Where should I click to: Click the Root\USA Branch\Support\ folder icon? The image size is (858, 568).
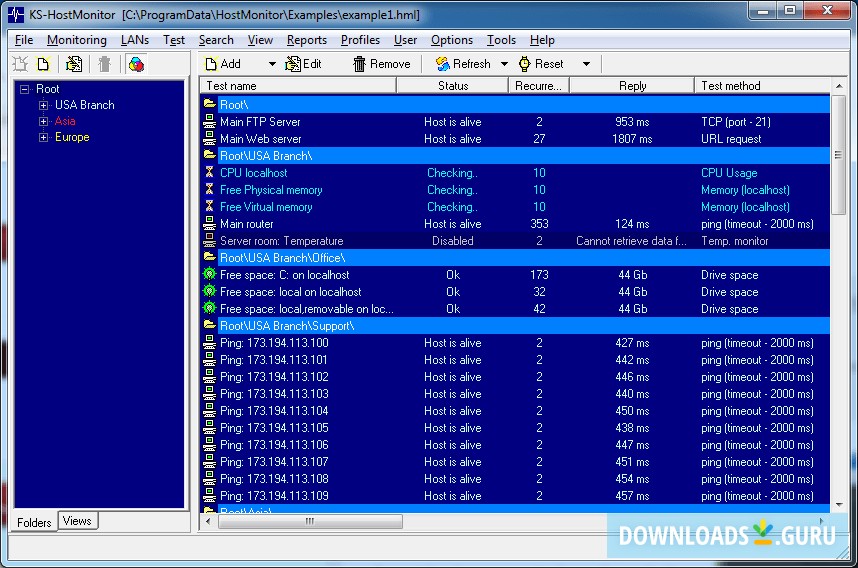209,324
